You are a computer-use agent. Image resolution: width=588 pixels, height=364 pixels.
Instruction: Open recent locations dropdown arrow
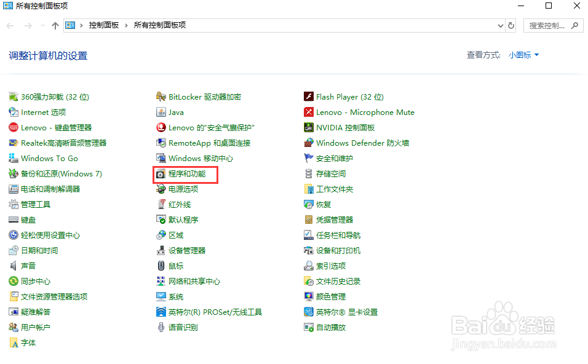tap(42, 25)
